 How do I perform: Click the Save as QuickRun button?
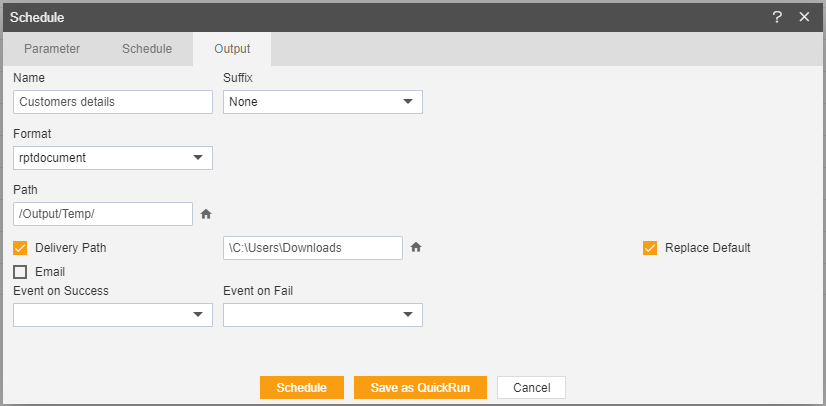click(x=420, y=388)
